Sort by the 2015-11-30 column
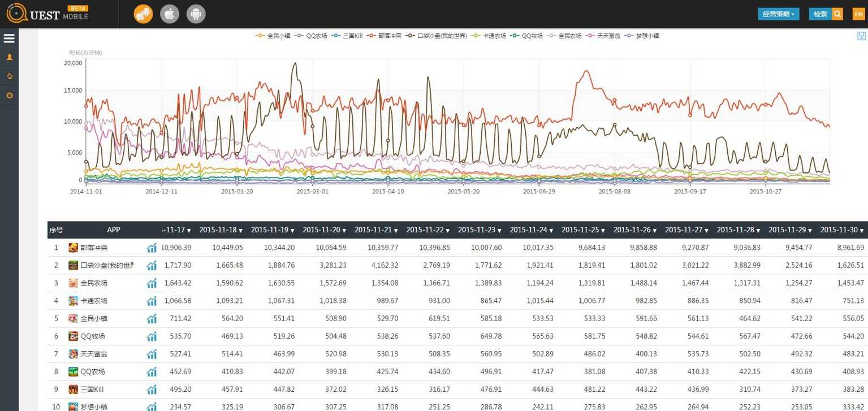868x411 pixels. point(842,230)
